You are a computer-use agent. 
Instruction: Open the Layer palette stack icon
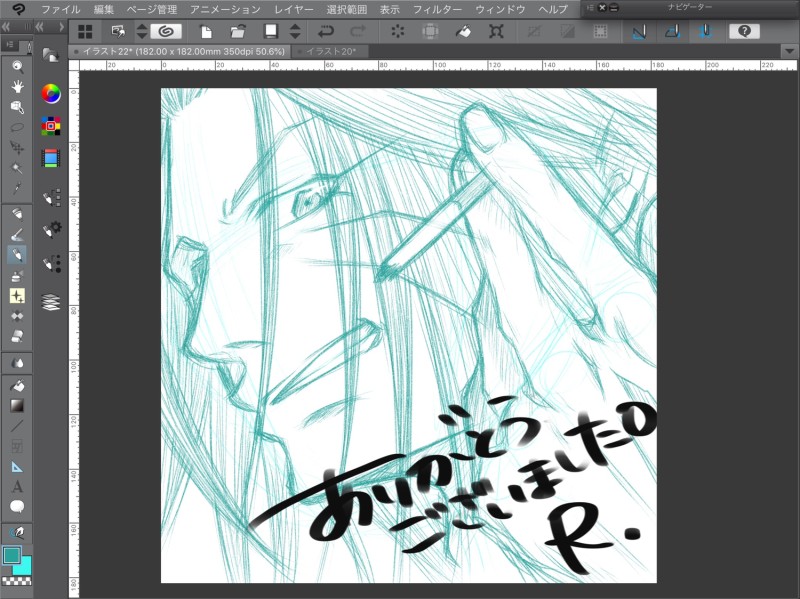click(x=51, y=302)
